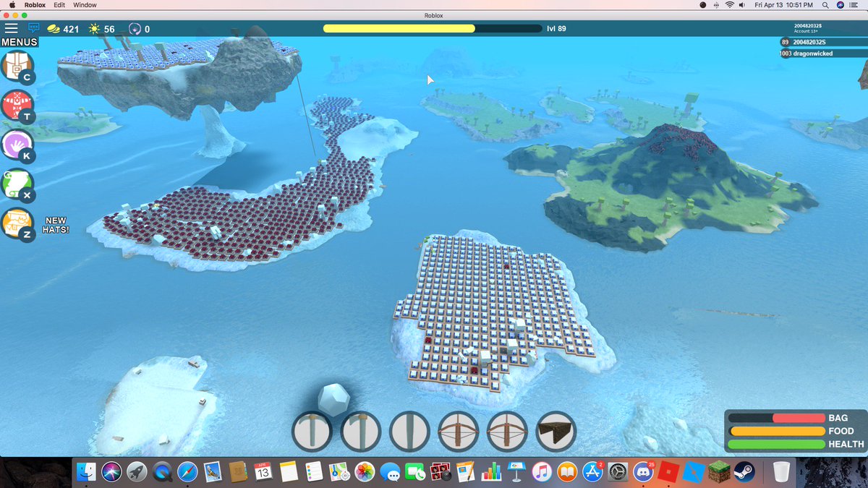Open Maps app in dock
The image size is (868, 488).
click(x=339, y=472)
